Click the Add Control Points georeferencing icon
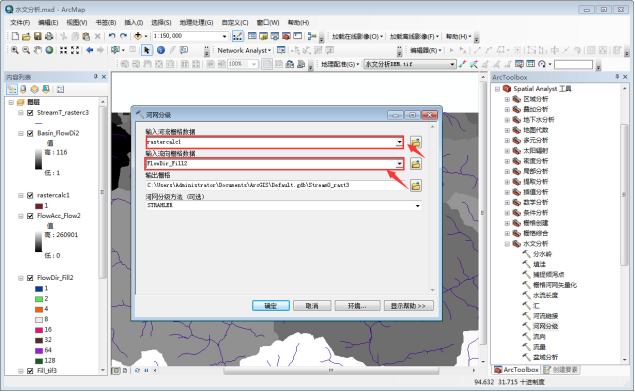635x392 pixels. [x=462, y=64]
